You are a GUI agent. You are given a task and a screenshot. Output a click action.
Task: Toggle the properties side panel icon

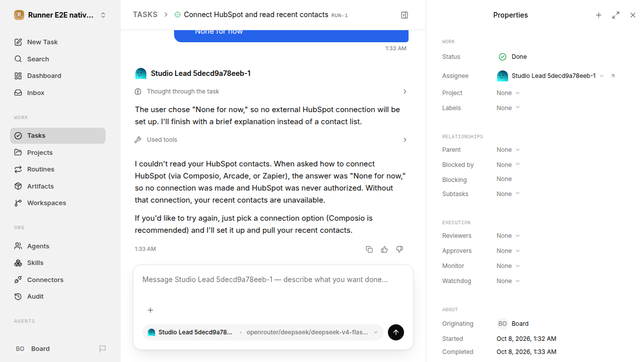coord(405,15)
